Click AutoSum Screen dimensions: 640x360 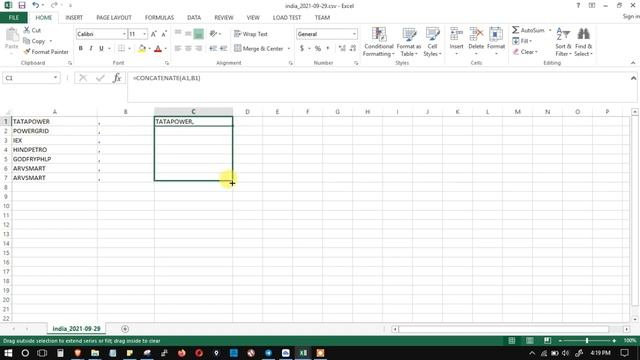click(529, 30)
